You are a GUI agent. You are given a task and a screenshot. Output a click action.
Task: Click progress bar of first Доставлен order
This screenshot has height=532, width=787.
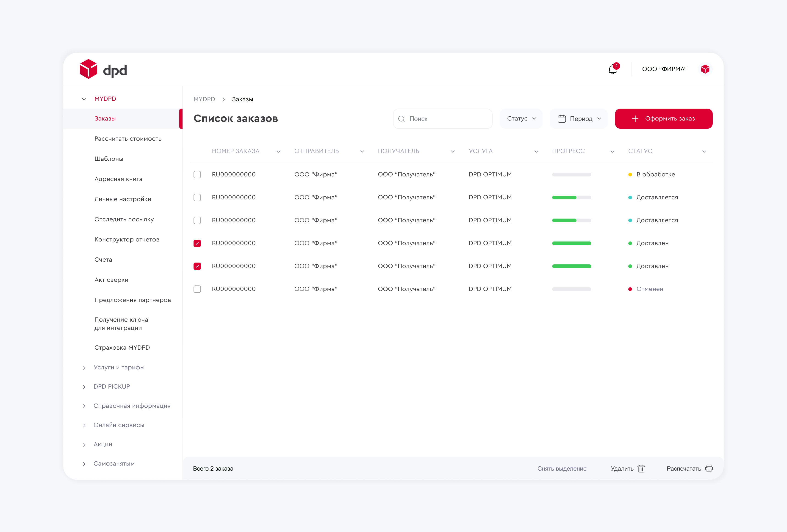[571, 243]
